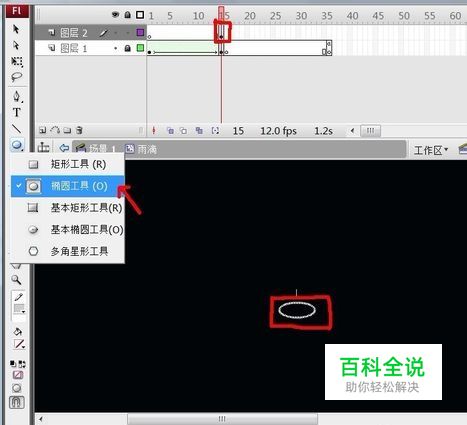
Task: Toggle lock header for all layers
Action: tap(128, 15)
